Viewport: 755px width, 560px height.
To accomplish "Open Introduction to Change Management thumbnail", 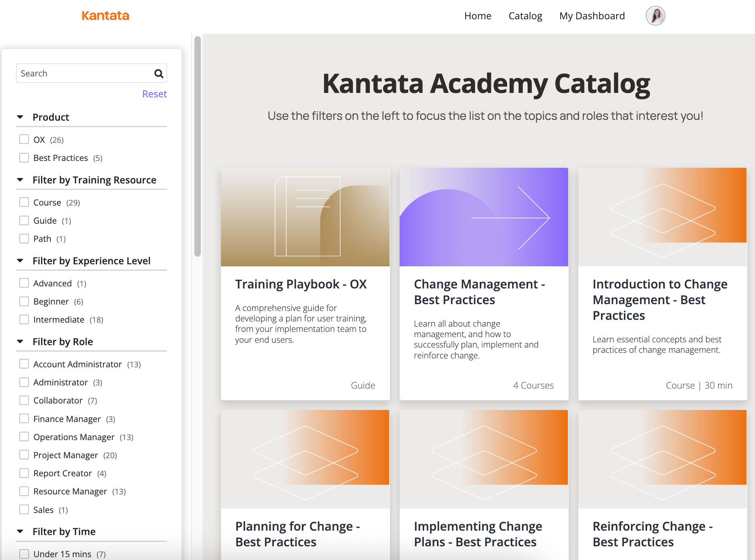I will tap(662, 217).
